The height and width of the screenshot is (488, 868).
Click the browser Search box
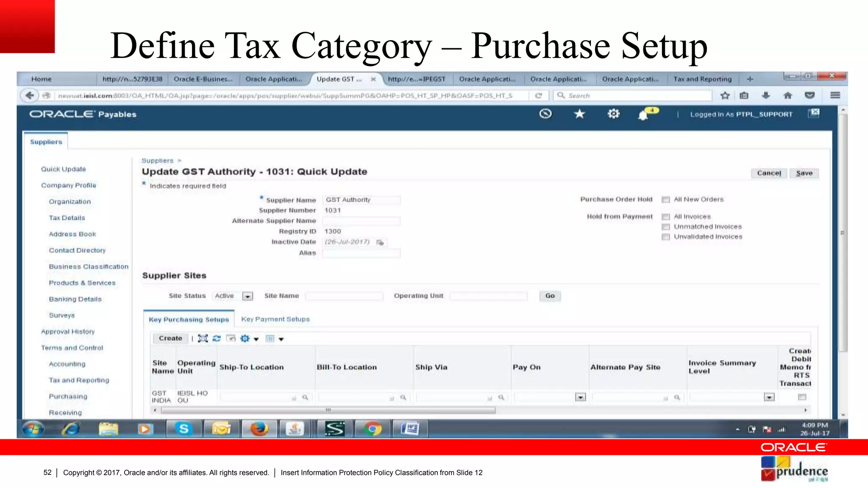point(633,95)
